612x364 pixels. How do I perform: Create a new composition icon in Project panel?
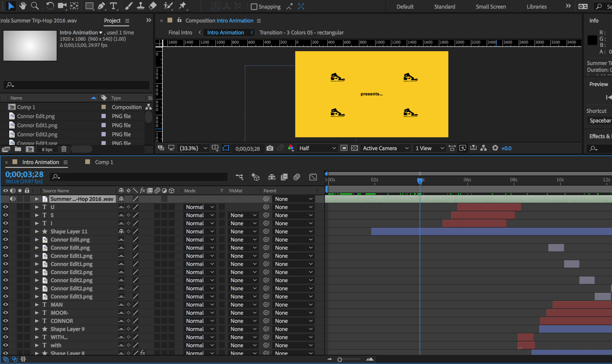[x=30, y=149]
